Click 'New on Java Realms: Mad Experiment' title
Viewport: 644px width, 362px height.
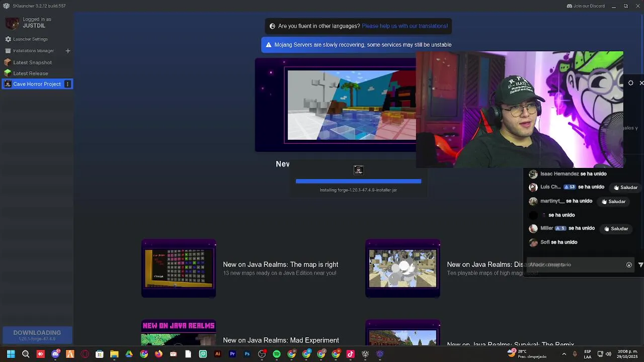(281, 340)
